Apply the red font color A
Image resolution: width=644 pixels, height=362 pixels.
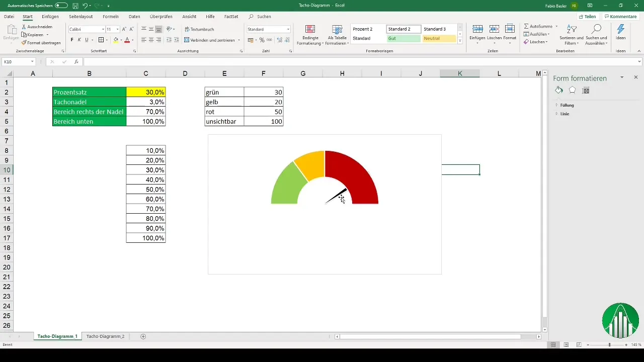click(127, 40)
